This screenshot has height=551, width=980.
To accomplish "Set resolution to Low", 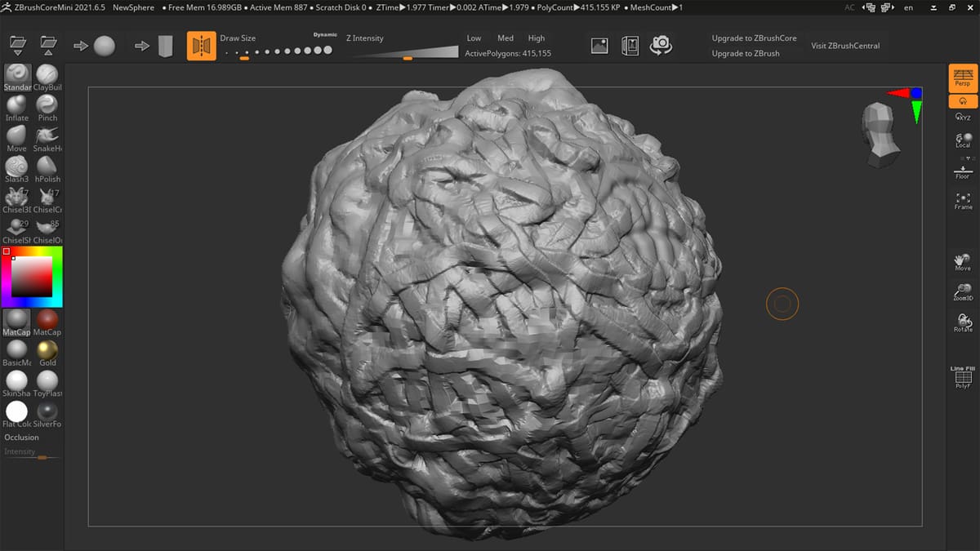I will (474, 38).
